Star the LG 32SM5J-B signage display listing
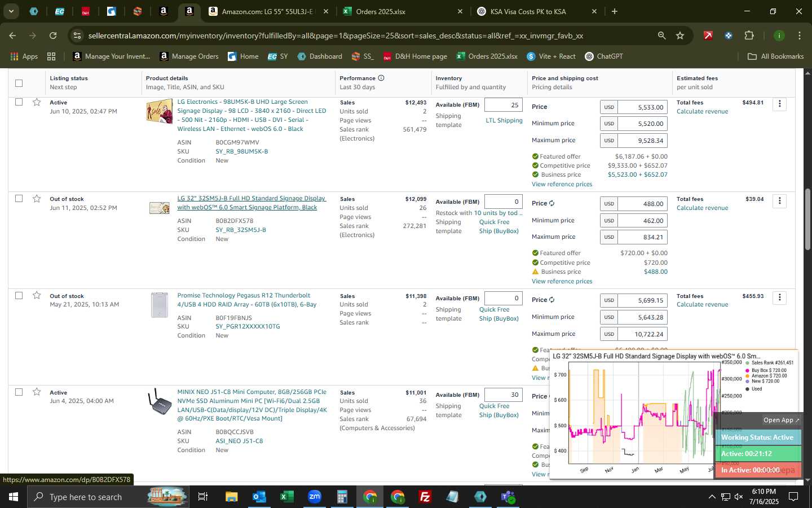This screenshot has width=812, height=508. coord(37,199)
